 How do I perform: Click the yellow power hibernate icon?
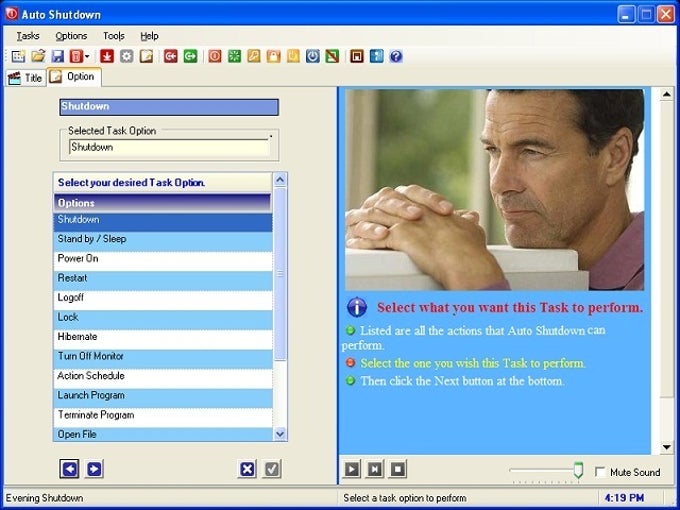[x=293, y=56]
